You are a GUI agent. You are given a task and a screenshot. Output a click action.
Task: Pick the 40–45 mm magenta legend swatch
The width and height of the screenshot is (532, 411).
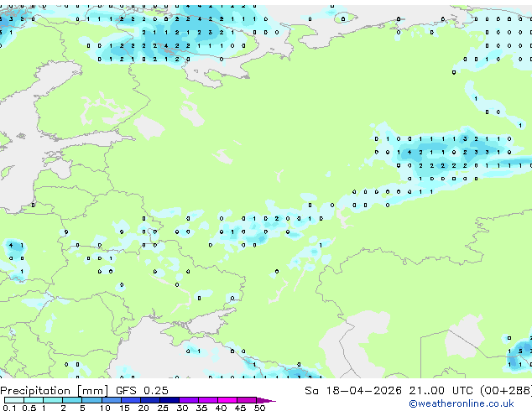227,400
